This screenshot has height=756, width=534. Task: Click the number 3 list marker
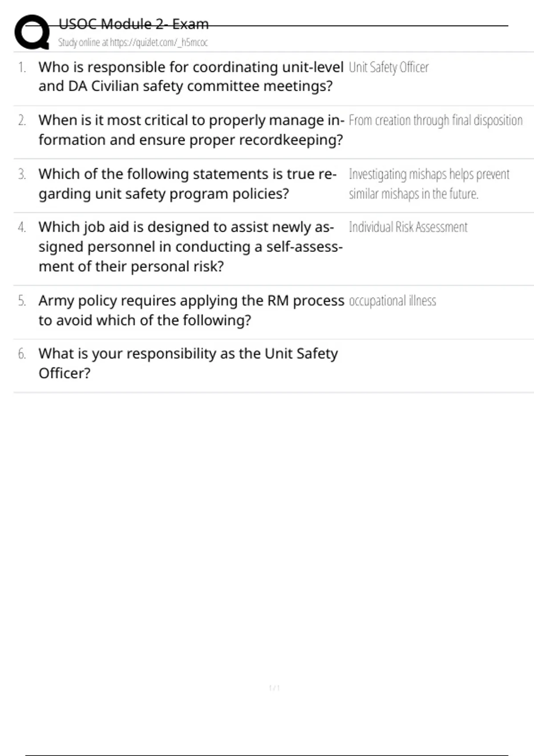(x=22, y=174)
